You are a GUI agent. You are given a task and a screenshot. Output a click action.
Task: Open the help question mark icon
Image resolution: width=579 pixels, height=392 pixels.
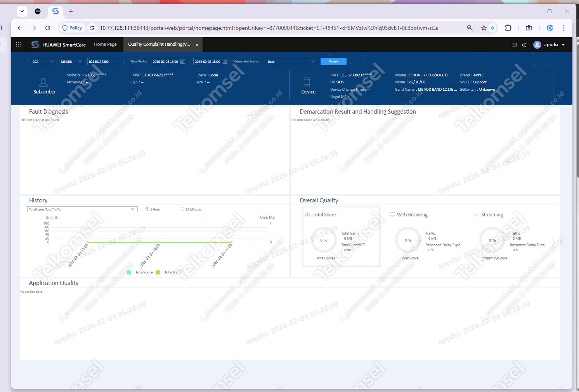pos(524,45)
